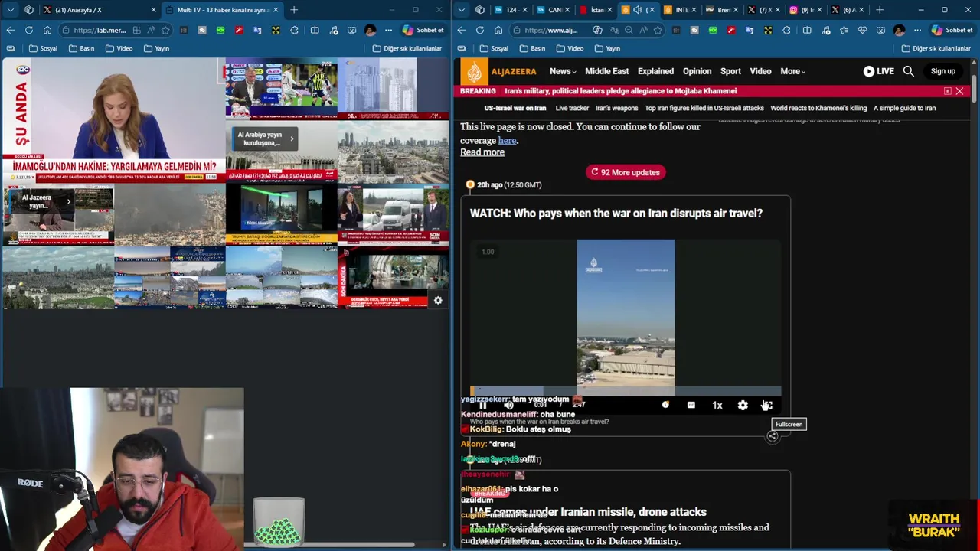Open the Basın bookmarks folder in left browser
Viewport: 980px width, 551px height.
click(x=81, y=48)
